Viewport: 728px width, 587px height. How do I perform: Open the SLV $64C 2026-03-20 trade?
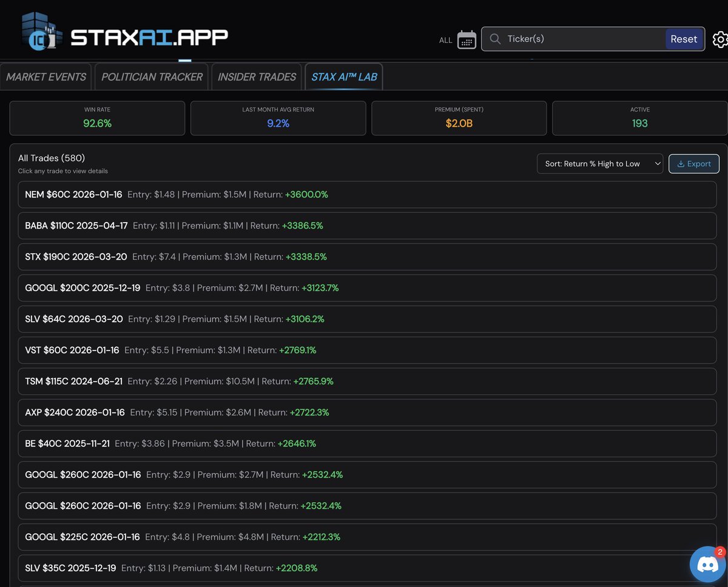pos(367,319)
